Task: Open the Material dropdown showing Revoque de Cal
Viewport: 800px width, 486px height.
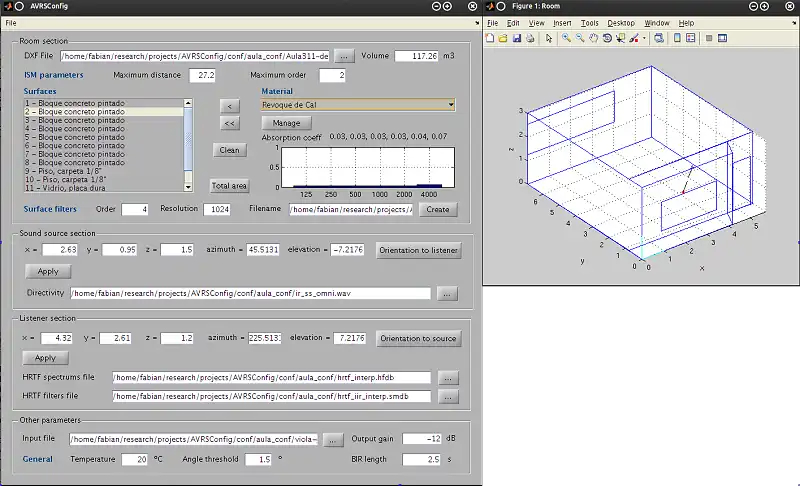Action: point(358,105)
